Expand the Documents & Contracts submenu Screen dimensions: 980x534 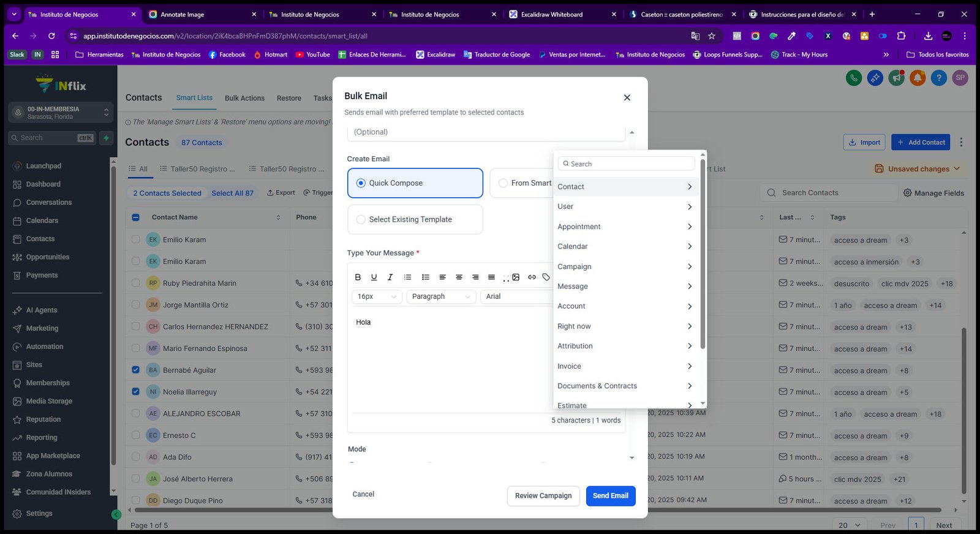[x=627, y=386]
